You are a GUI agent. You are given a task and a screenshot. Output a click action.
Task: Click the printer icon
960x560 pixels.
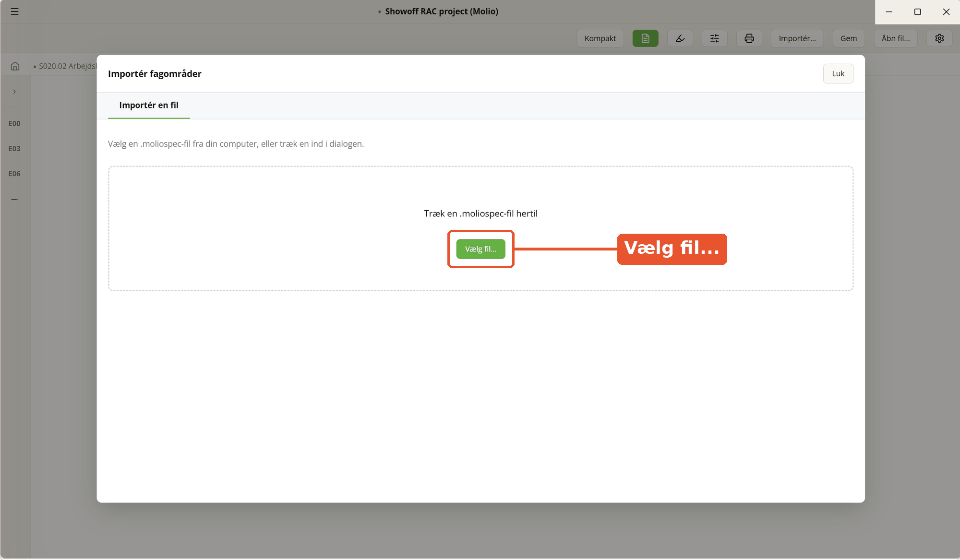(x=749, y=38)
